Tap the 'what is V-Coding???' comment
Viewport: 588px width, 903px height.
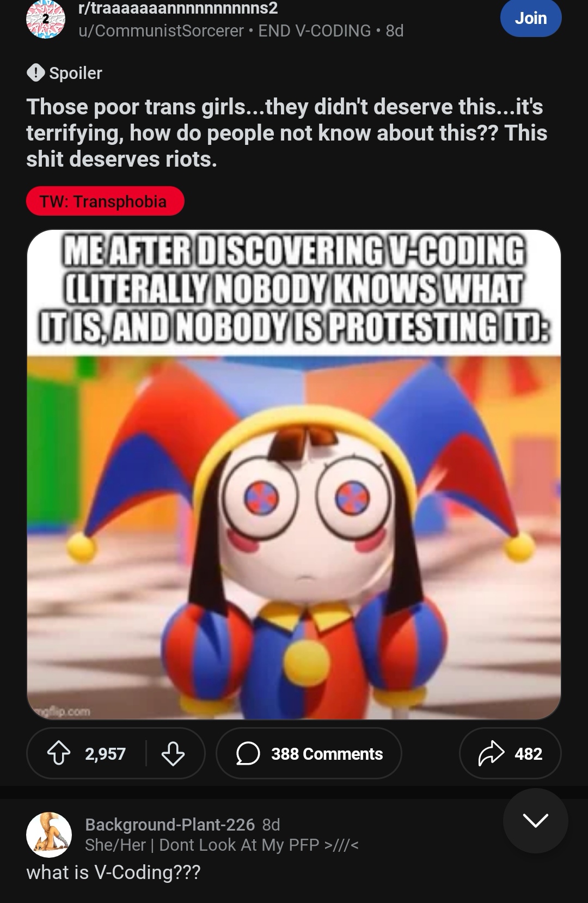[x=113, y=872]
